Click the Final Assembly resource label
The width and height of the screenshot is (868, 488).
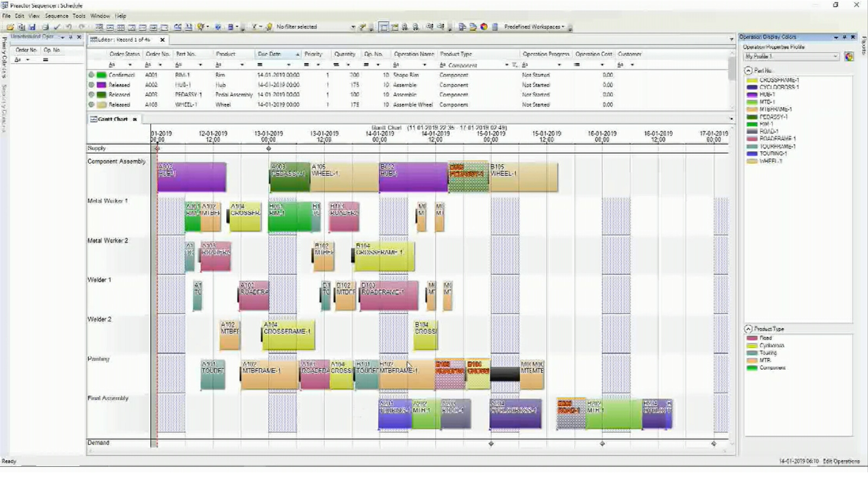[x=108, y=398]
